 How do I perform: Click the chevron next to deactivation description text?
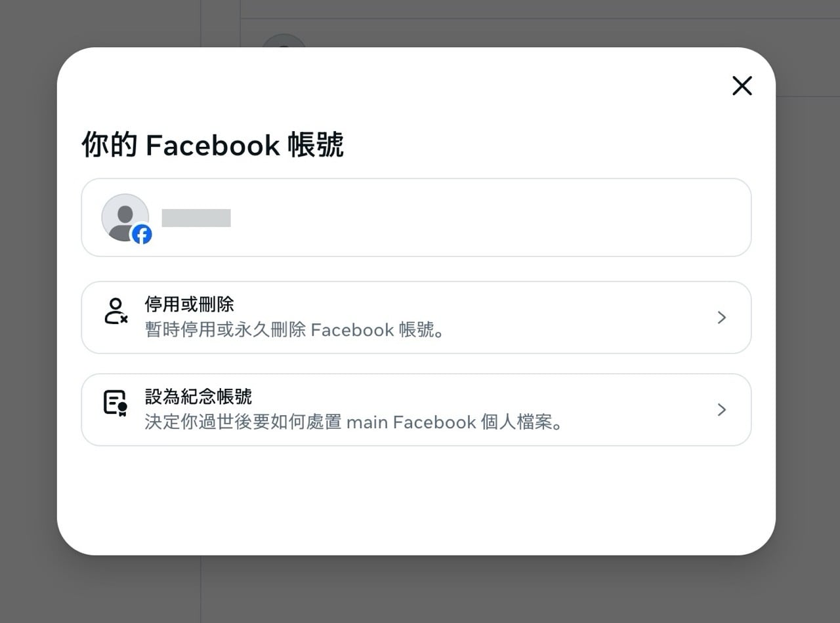click(x=722, y=317)
